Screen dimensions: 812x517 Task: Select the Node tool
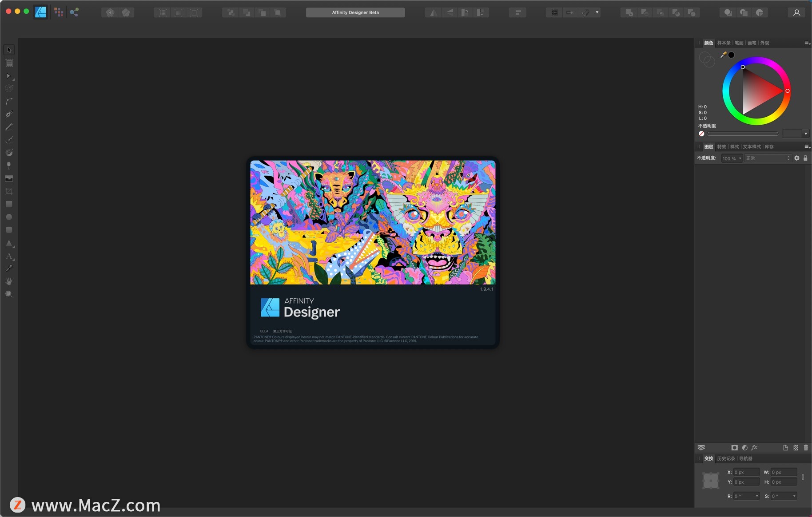[9, 76]
